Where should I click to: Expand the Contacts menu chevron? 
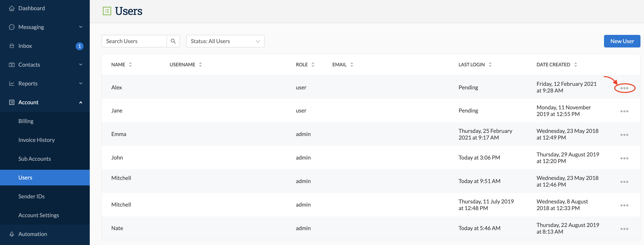click(81, 64)
